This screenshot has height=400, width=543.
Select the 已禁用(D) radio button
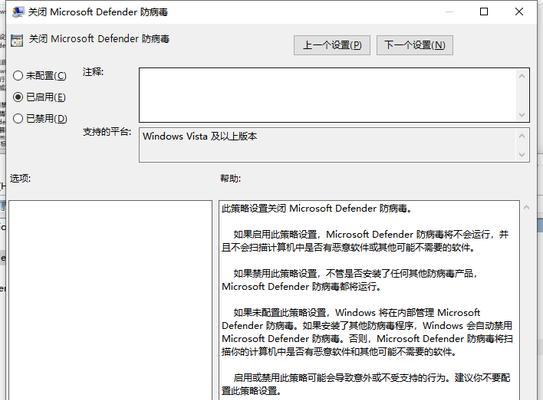[18, 118]
